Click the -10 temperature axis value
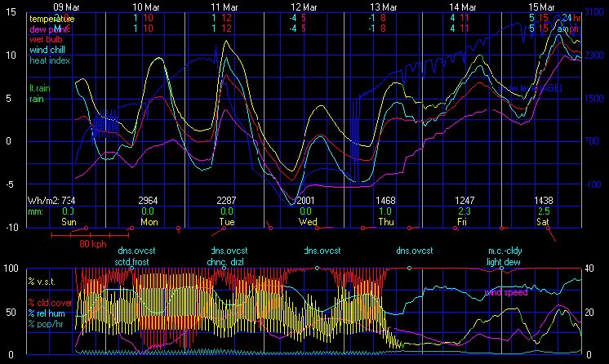This screenshot has height=364, width=609. coord(11,227)
